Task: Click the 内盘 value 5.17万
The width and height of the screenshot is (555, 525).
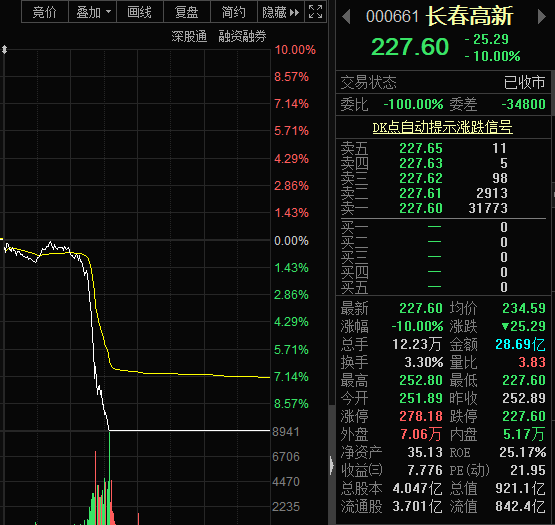Action: pos(524,434)
